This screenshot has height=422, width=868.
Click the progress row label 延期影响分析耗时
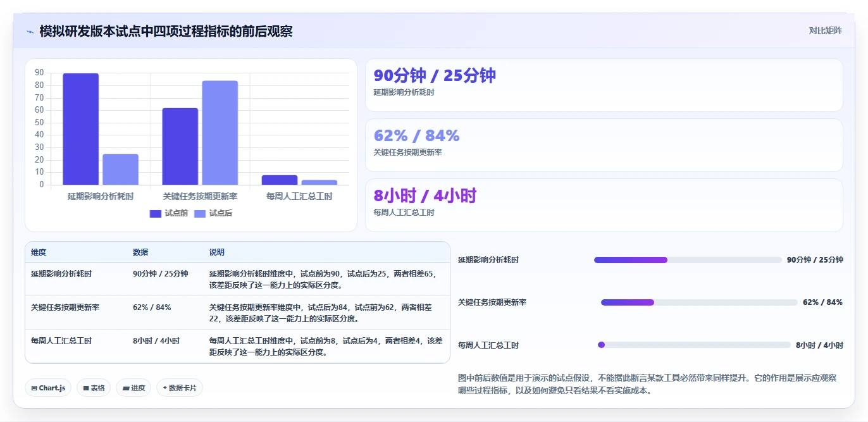click(488, 260)
